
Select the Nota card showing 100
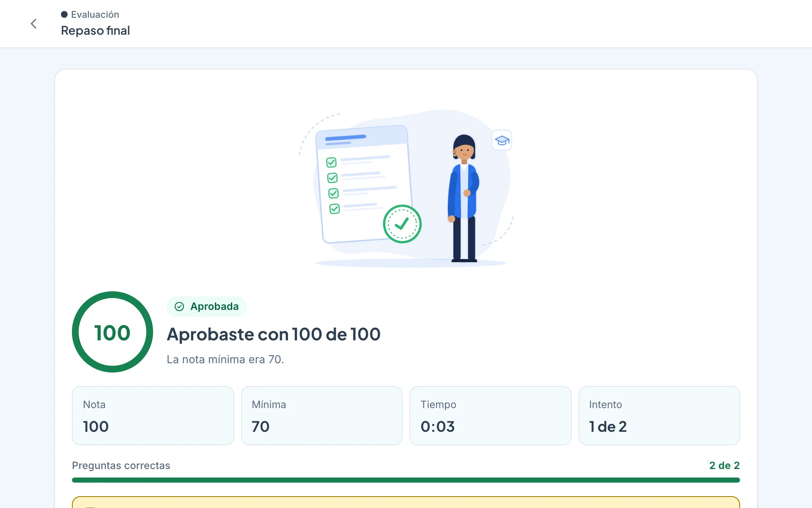pyautogui.click(x=153, y=416)
